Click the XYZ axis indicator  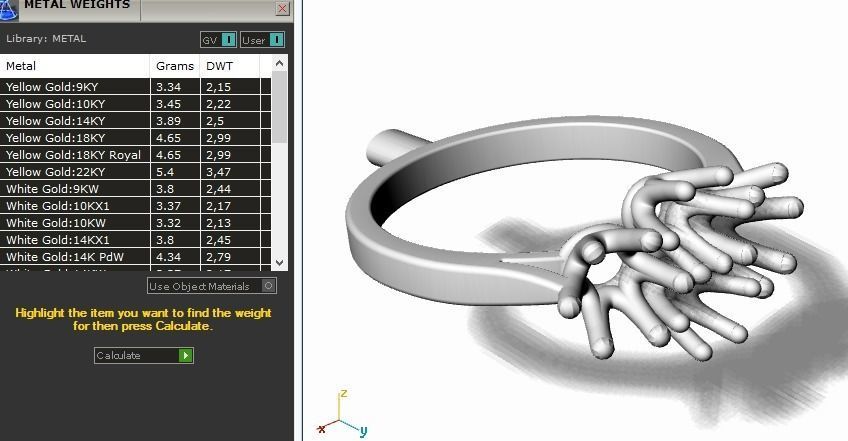[x=342, y=414]
